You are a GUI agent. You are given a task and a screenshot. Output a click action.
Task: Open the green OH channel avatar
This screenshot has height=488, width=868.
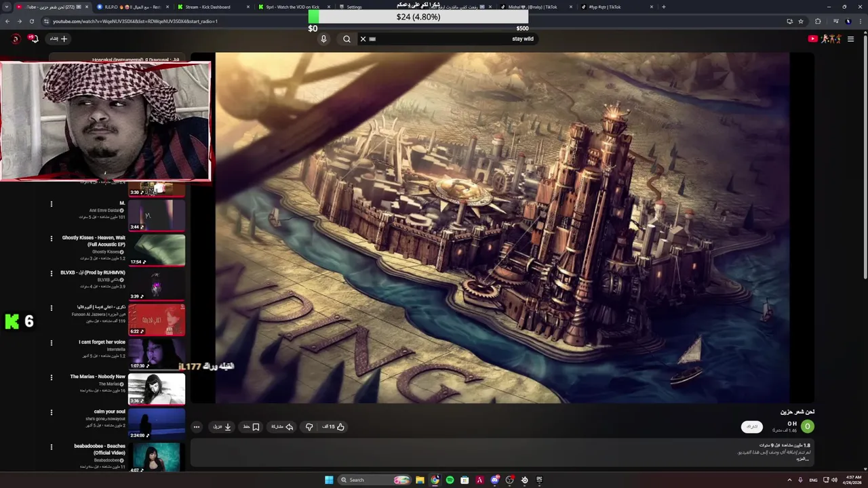tap(807, 426)
